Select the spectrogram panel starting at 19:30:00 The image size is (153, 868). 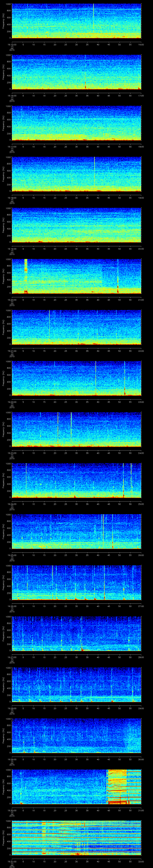pos(77,787)
